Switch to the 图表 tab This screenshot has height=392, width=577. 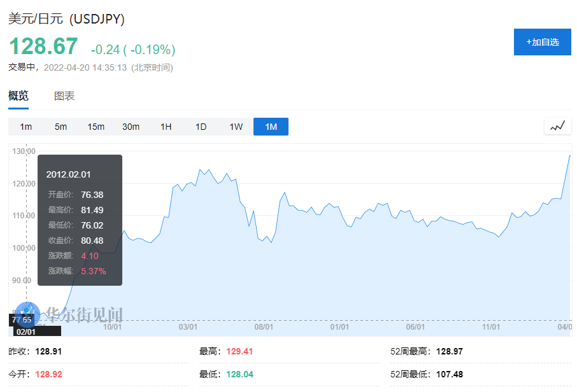(64, 96)
